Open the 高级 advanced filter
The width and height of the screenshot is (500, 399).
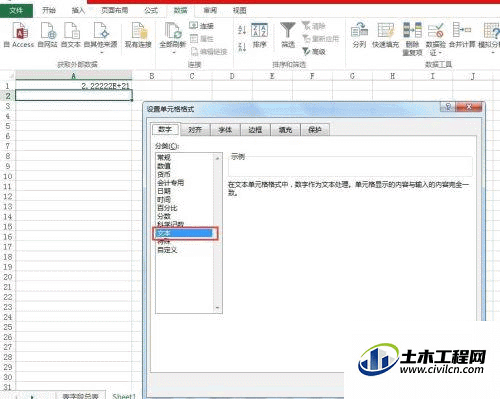tap(314, 52)
